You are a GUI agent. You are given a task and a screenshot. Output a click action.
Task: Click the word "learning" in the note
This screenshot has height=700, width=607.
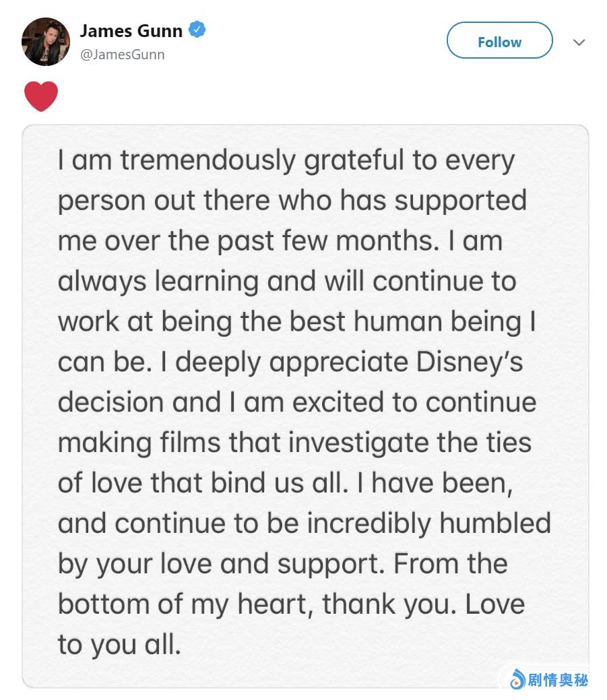click(207, 282)
